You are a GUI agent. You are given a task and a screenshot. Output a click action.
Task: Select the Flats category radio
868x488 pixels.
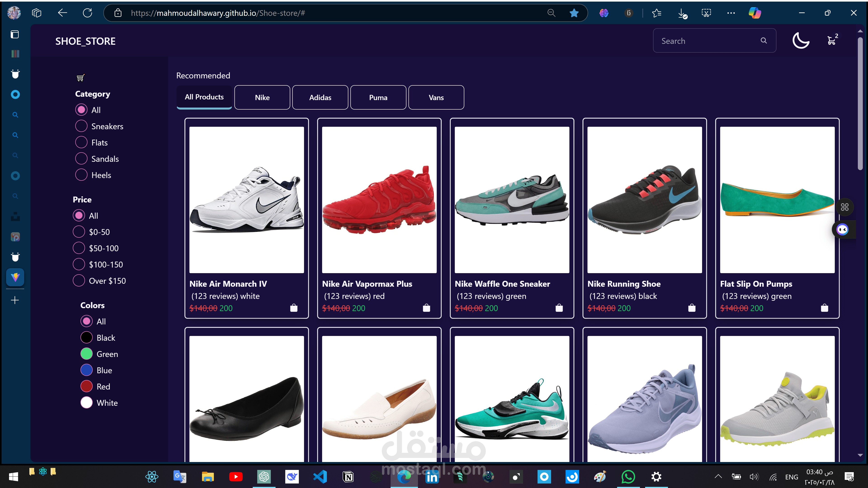[81, 142]
